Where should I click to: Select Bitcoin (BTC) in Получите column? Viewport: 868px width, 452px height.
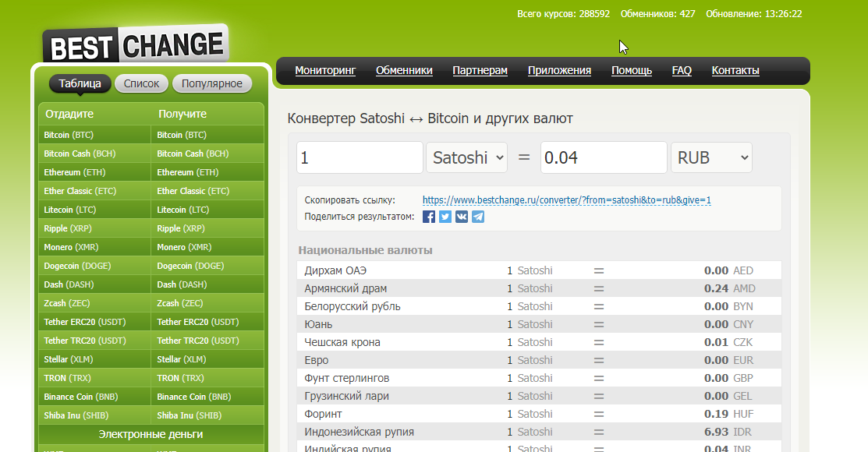pos(207,135)
